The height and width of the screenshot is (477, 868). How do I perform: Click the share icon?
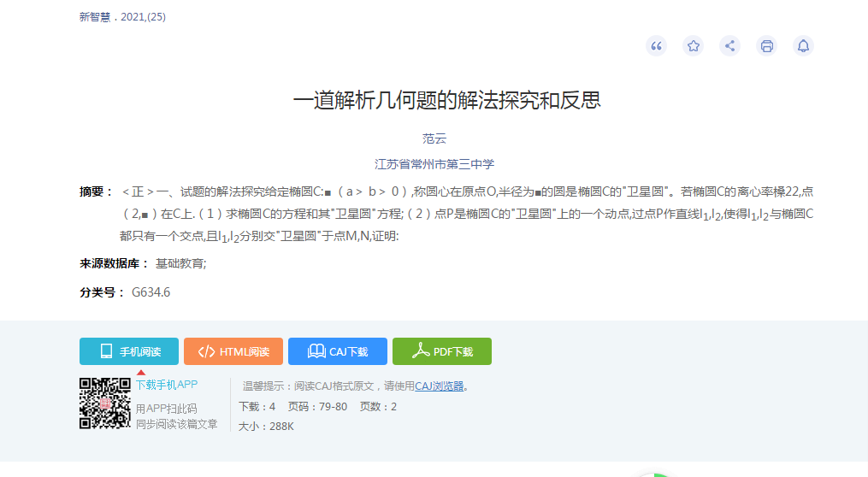[x=729, y=46]
